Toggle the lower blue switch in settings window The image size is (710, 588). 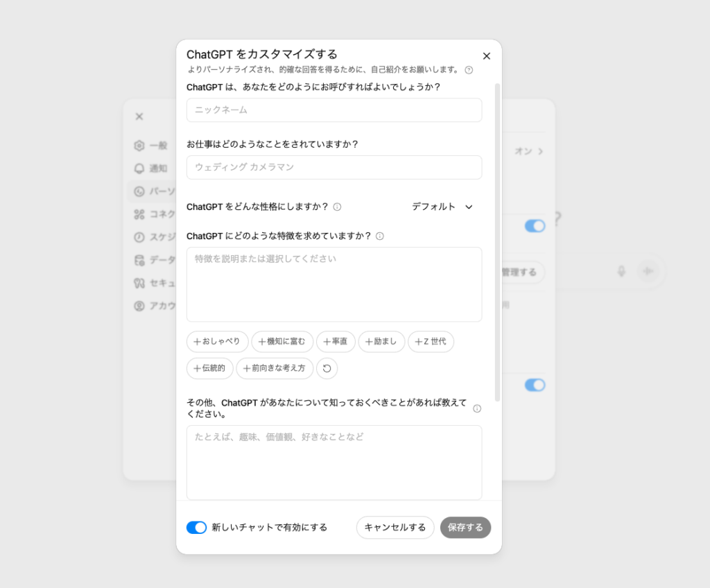(535, 385)
